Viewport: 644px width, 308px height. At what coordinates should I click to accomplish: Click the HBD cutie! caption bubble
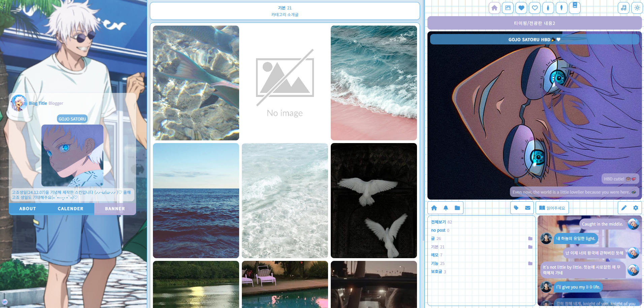coord(620,179)
